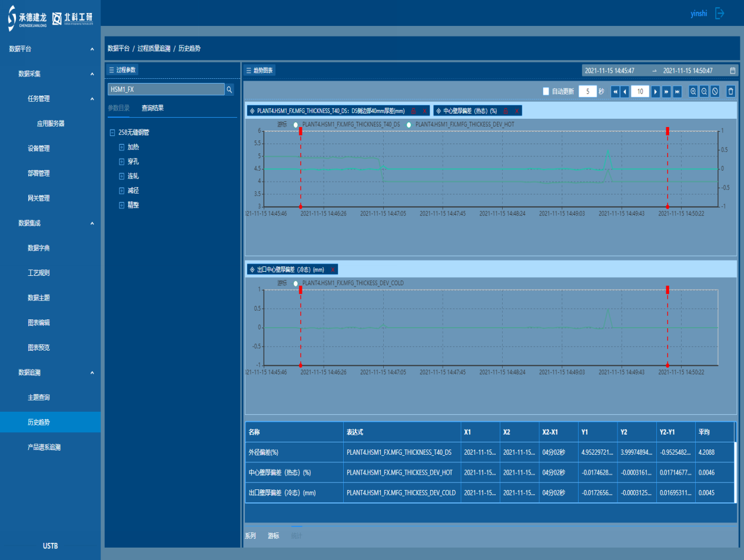Click the left red cursor marker on top chart
The image size is (744, 560).
[301, 131]
